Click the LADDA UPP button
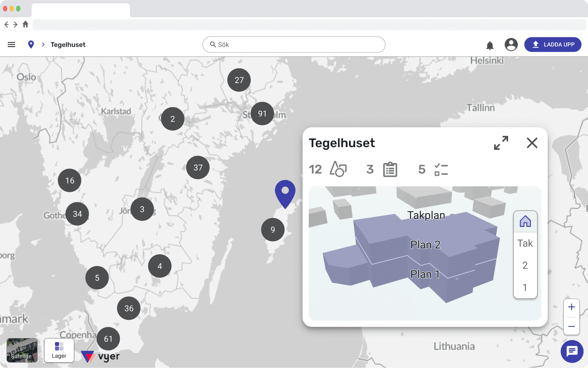 click(553, 45)
